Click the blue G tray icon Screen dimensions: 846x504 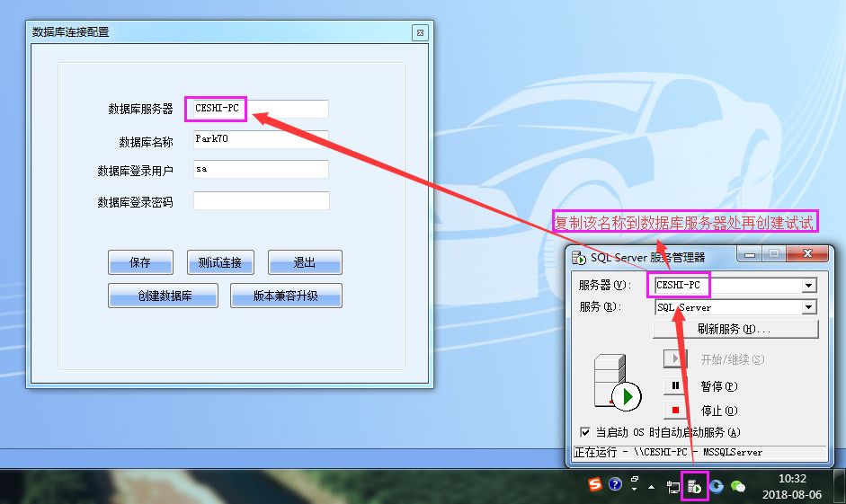716,486
